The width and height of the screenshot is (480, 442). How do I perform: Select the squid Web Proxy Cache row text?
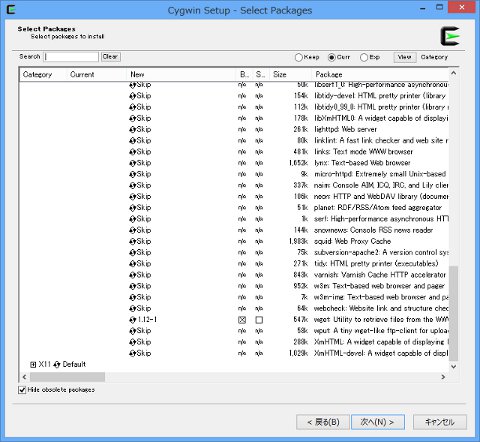point(352,242)
